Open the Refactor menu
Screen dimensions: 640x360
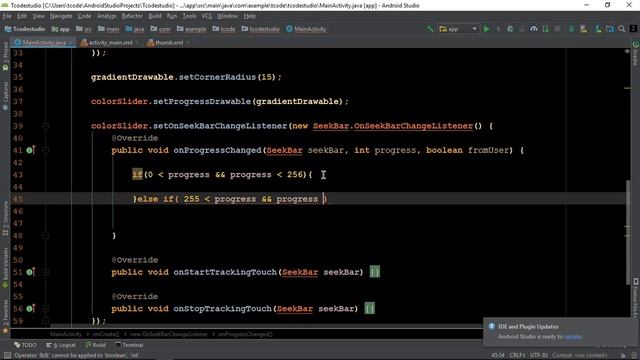(x=132, y=16)
